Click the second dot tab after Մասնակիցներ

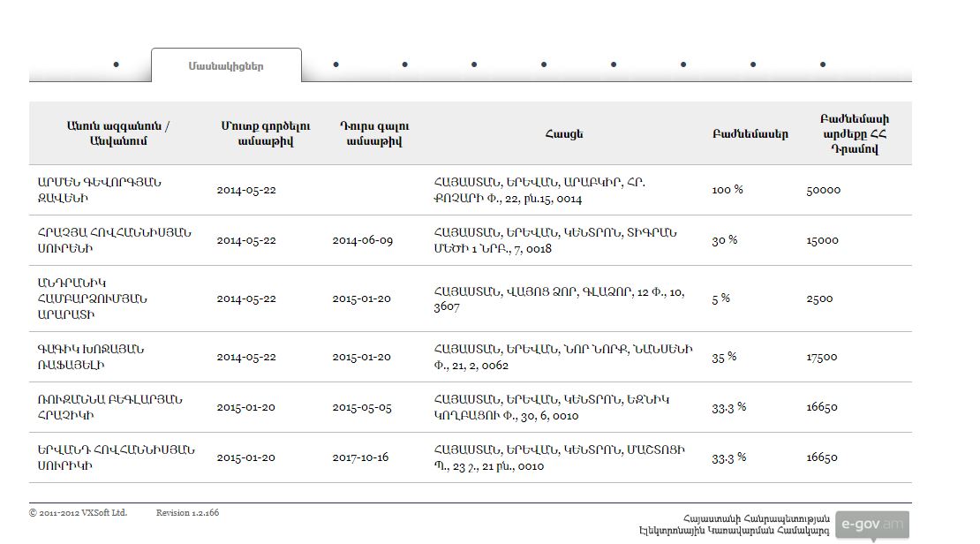coord(405,64)
